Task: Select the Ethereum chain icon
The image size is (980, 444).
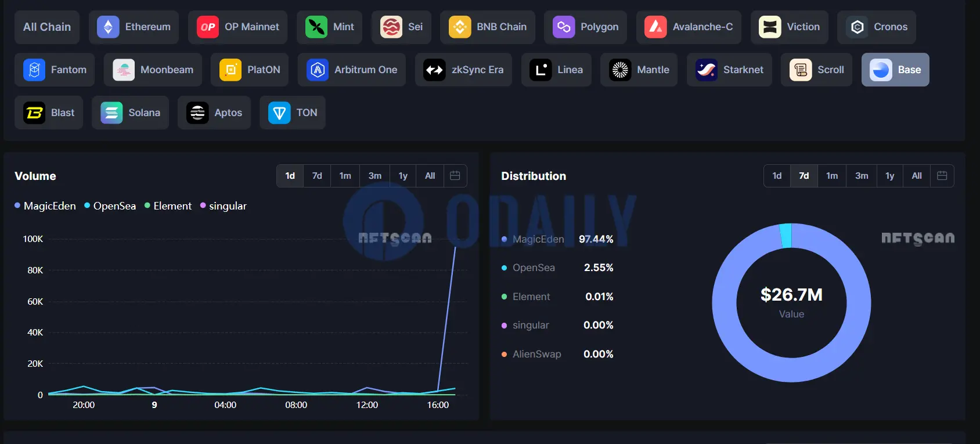Action: coord(108,27)
